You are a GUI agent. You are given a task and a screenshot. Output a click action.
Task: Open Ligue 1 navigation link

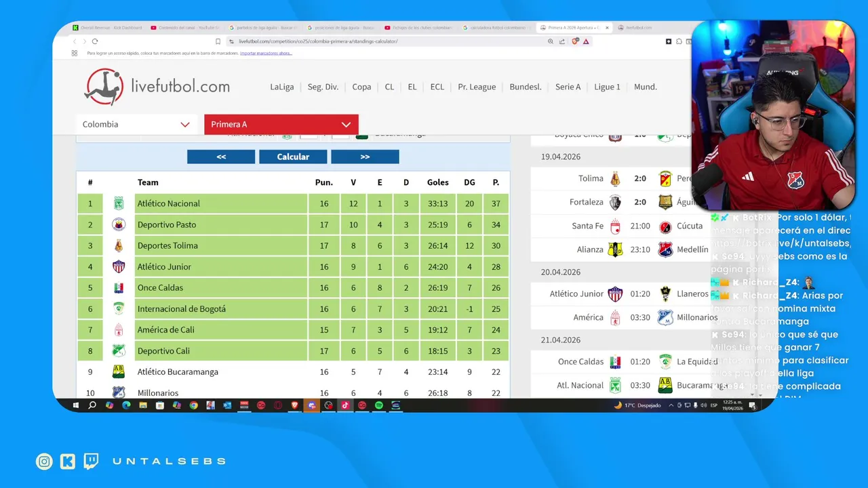(x=608, y=87)
